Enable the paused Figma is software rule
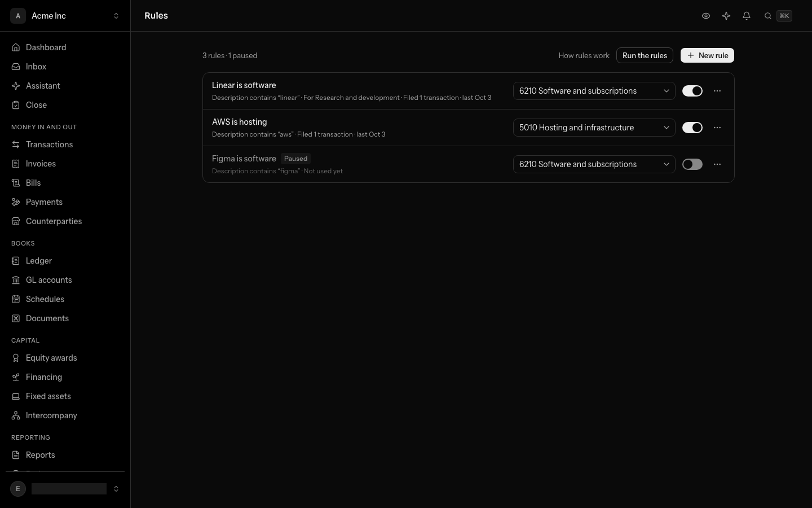This screenshot has width=812, height=508. point(692,164)
